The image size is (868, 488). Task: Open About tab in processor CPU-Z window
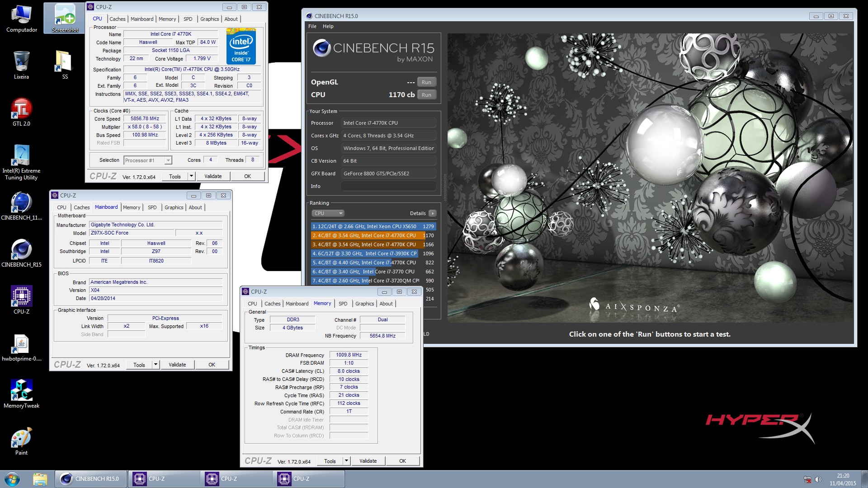coord(231,19)
